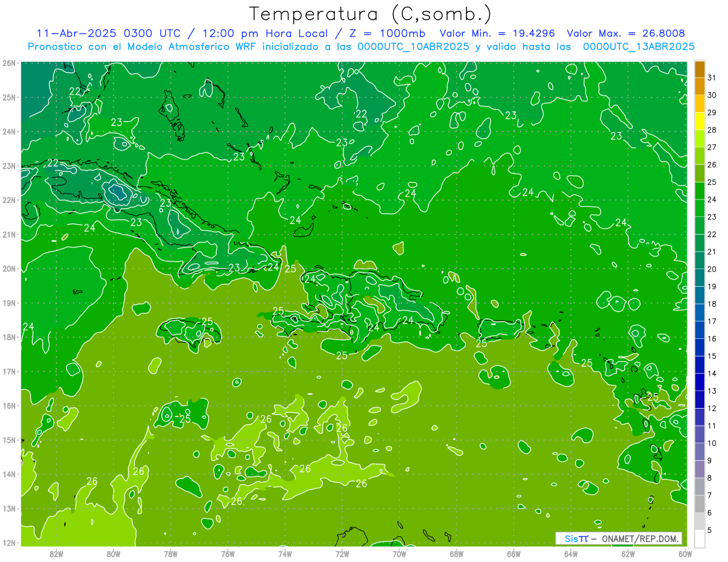Select 'Valor Max. = 26.8008' text
The width and height of the screenshot is (728, 562).
626,33
